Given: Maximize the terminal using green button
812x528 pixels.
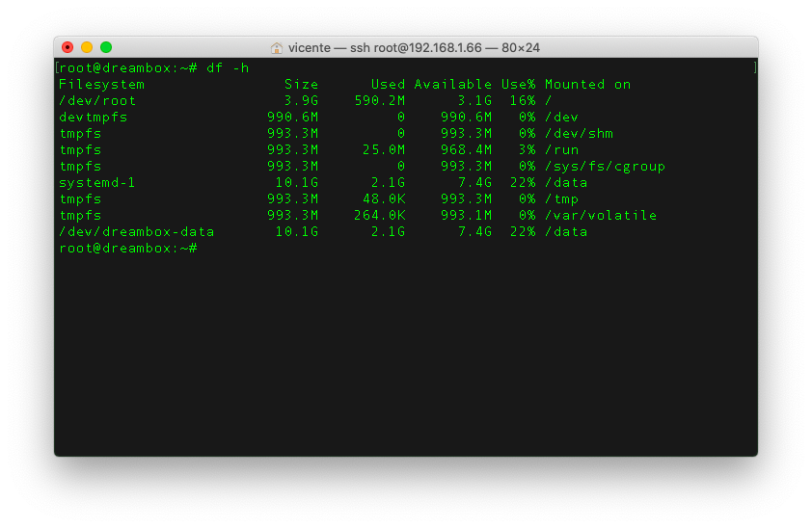Looking at the screenshot, I should click(x=106, y=47).
